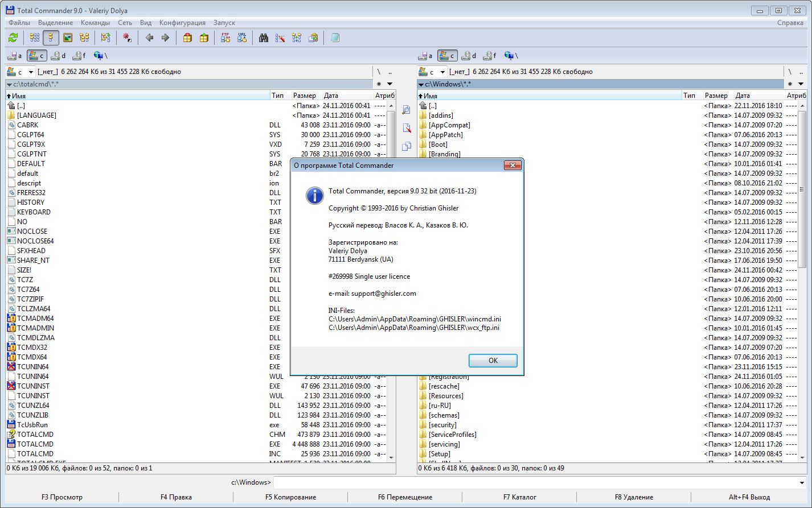
Task: Open the multi-rename tool icon
Action: pos(280,38)
